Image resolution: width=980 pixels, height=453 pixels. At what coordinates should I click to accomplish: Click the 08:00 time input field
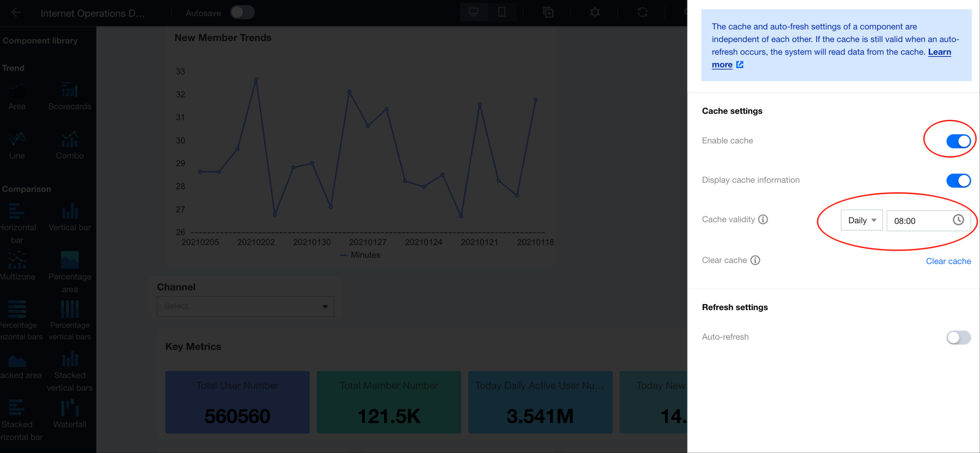click(919, 221)
